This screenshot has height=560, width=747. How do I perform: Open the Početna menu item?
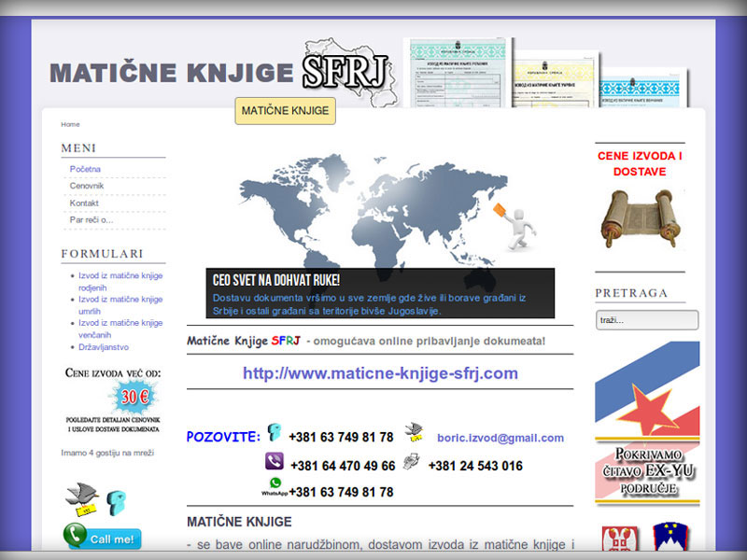[85, 169]
